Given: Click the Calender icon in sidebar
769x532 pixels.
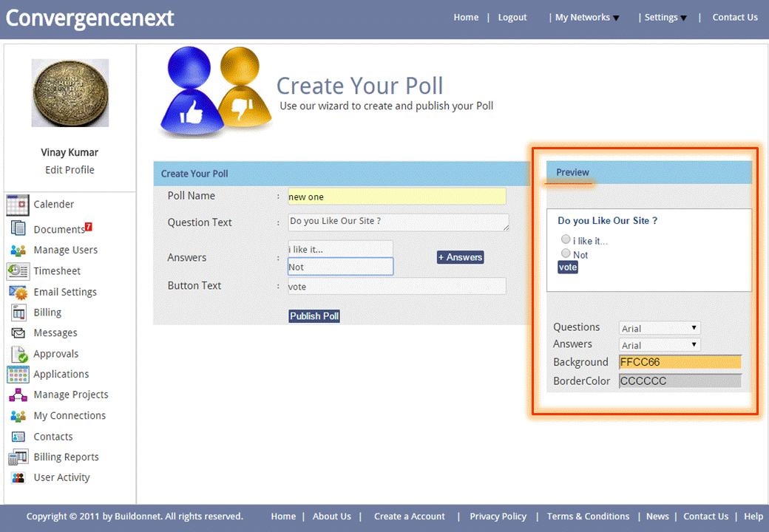Looking at the screenshot, I should [x=18, y=205].
